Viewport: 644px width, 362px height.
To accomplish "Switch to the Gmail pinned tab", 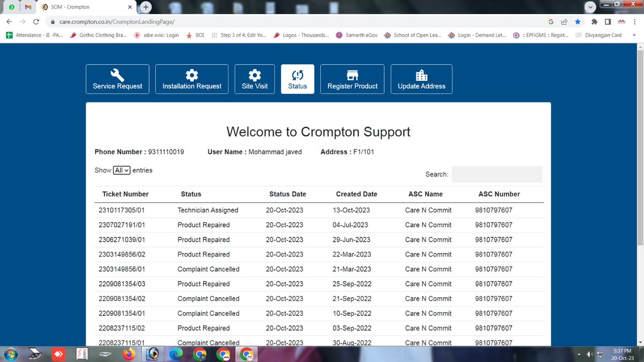I will [28, 8].
